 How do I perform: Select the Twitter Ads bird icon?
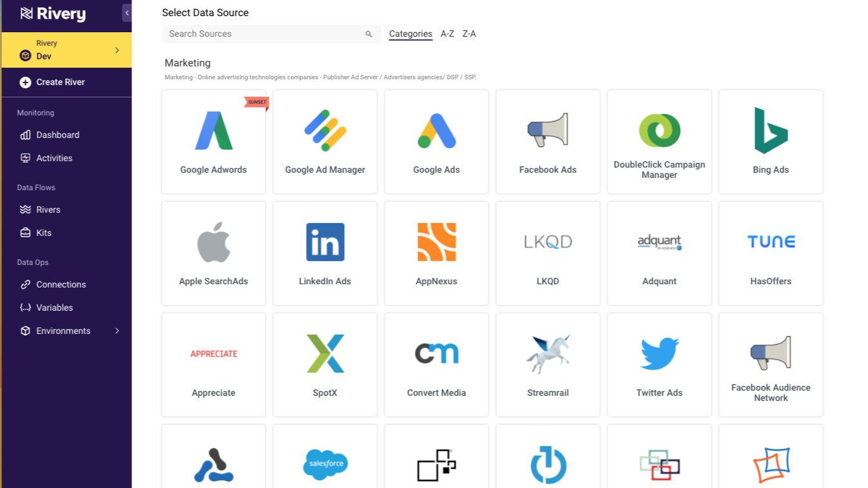pos(659,354)
